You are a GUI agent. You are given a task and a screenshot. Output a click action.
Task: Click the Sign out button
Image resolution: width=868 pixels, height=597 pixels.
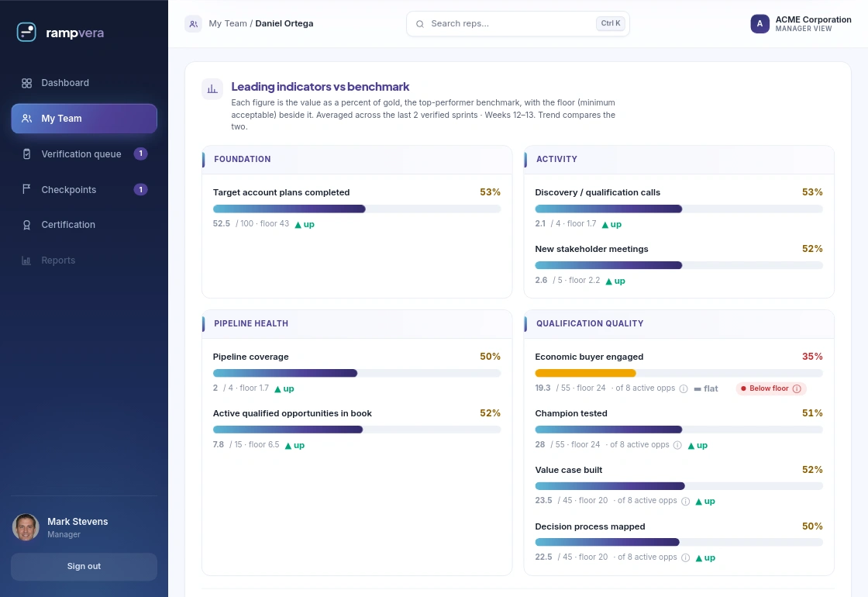tap(84, 567)
